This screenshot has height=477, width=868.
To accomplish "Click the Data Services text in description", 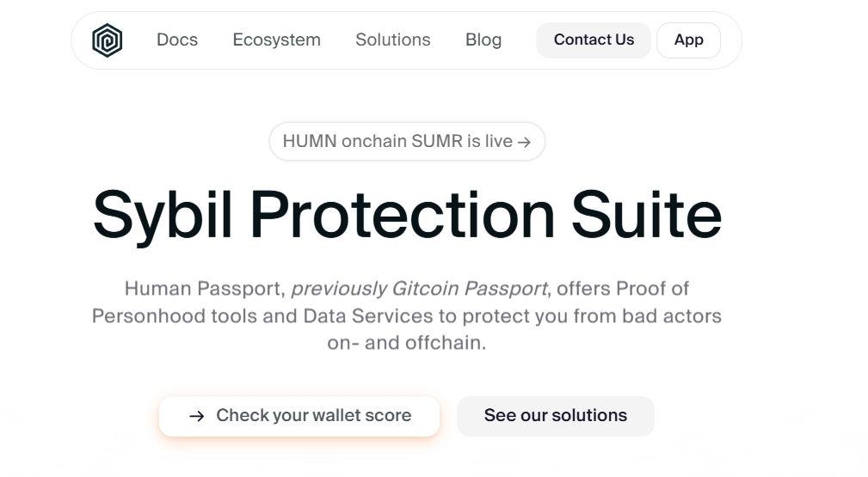I will click(367, 315).
